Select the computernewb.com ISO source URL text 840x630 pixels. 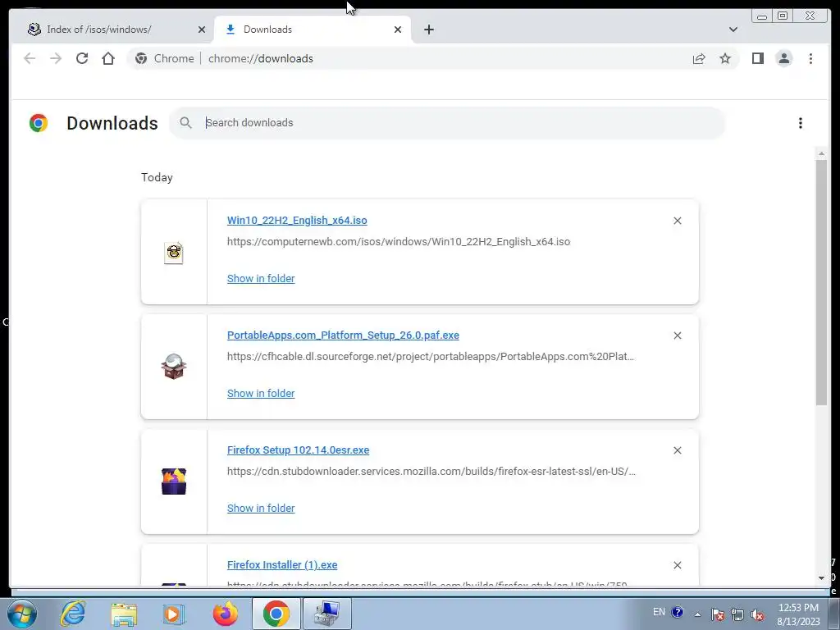(399, 242)
